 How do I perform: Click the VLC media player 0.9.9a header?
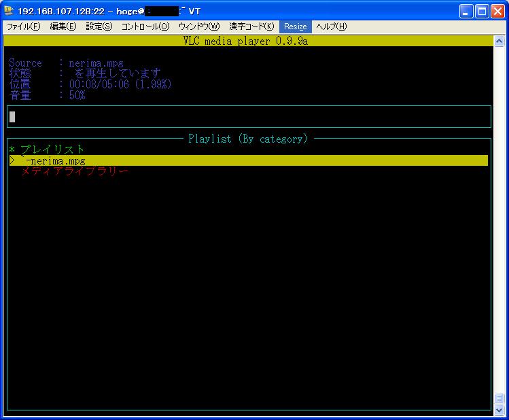[245, 41]
